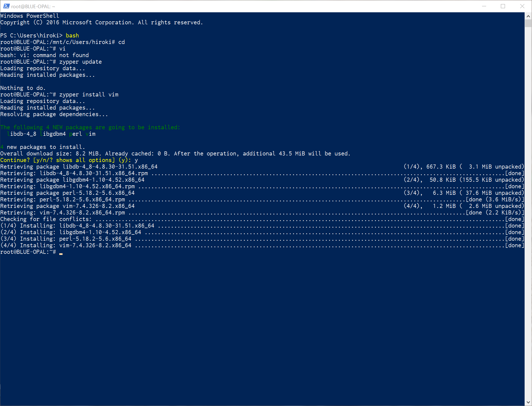The image size is (532, 406).
Task: Click the 'libgdbm4' package name in list
Action: [x=53, y=134]
